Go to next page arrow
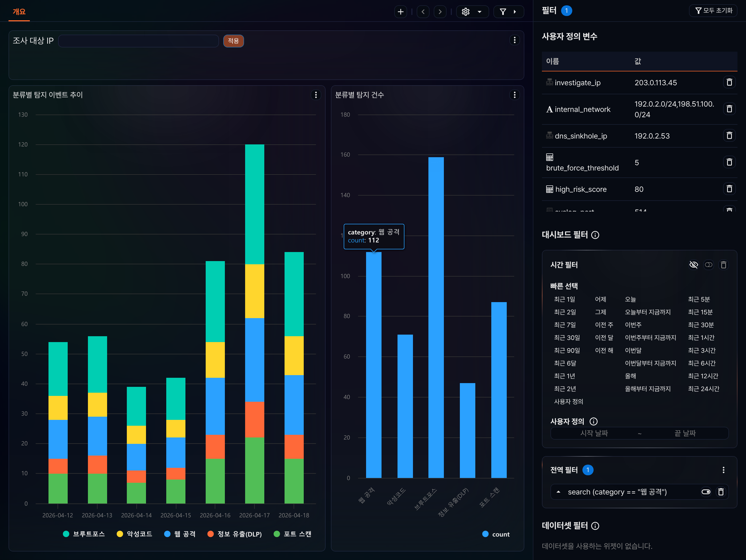 (440, 12)
